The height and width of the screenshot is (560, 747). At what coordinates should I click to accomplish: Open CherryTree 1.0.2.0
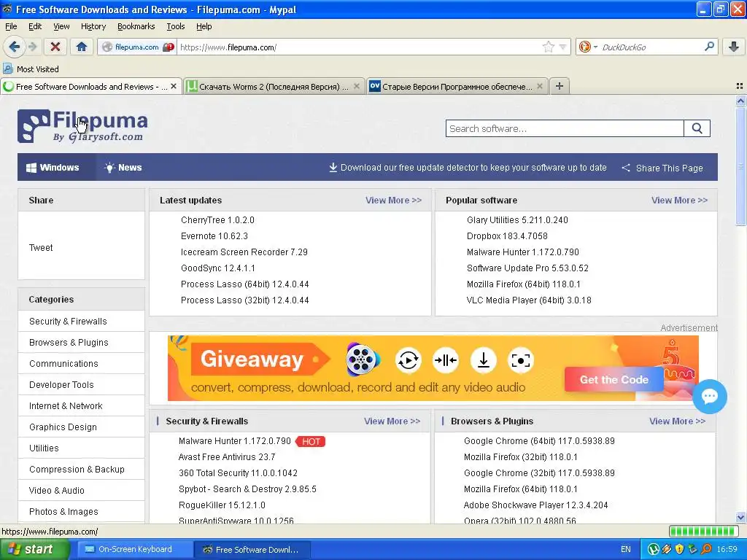tap(217, 220)
